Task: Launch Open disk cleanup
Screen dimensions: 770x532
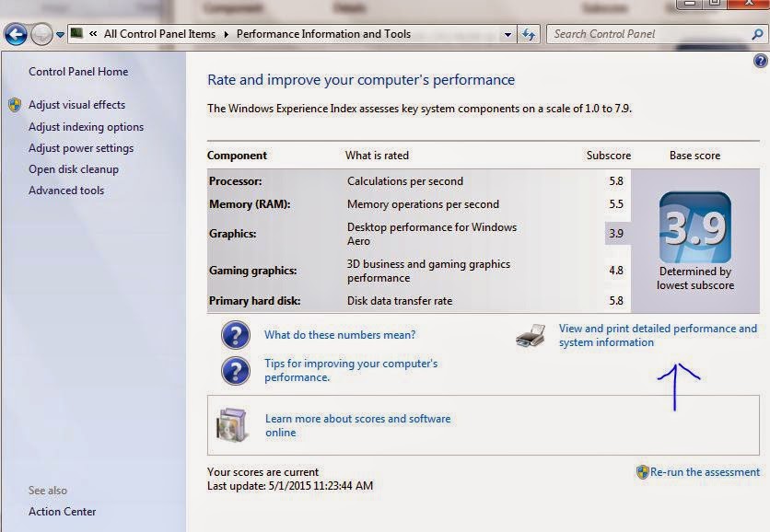Action: point(73,168)
